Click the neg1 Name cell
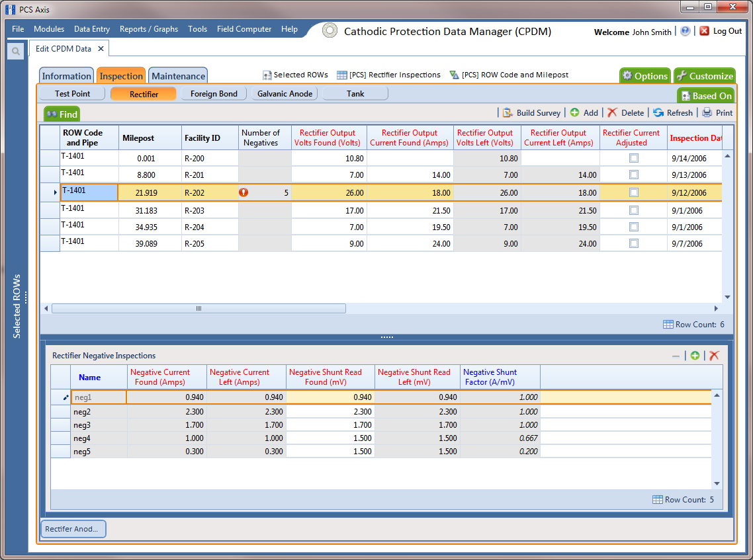 pyautogui.click(x=99, y=397)
